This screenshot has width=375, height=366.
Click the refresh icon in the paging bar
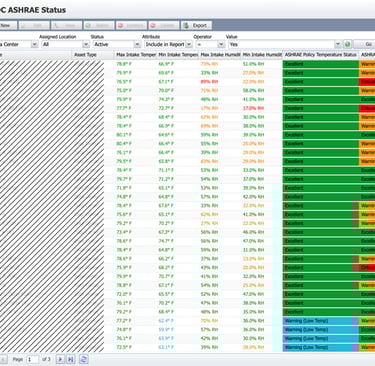84,359
